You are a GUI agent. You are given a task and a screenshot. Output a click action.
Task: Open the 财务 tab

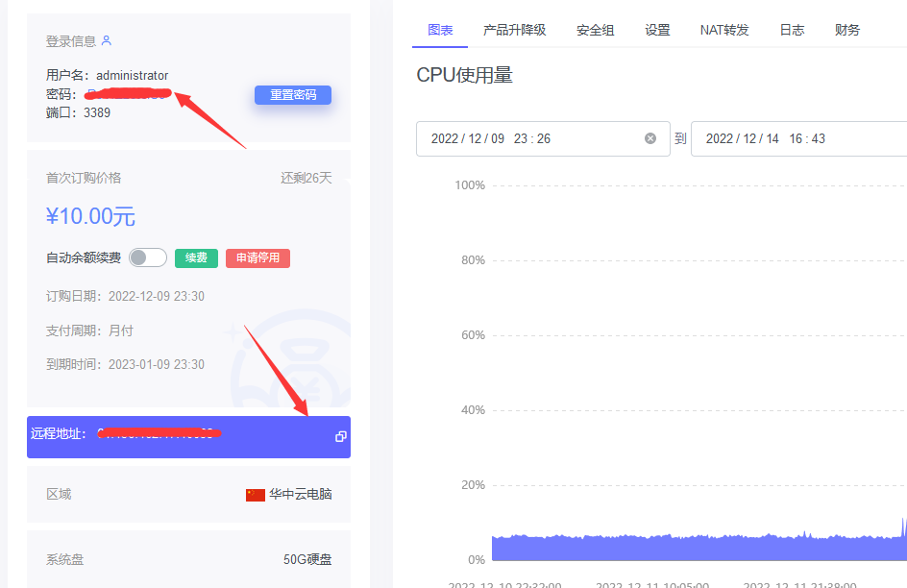pos(846,30)
